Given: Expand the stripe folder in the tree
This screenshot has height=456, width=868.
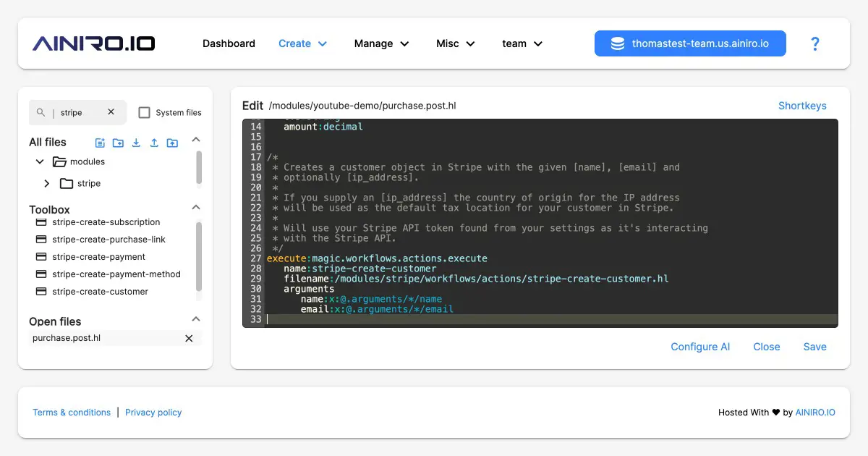Looking at the screenshot, I should point(47,183).
